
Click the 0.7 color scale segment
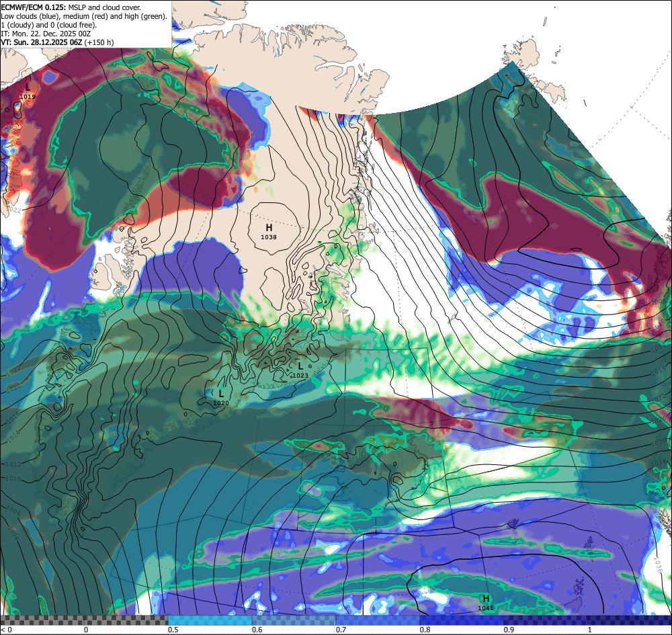pyautogui.click(x=378, y=620)
